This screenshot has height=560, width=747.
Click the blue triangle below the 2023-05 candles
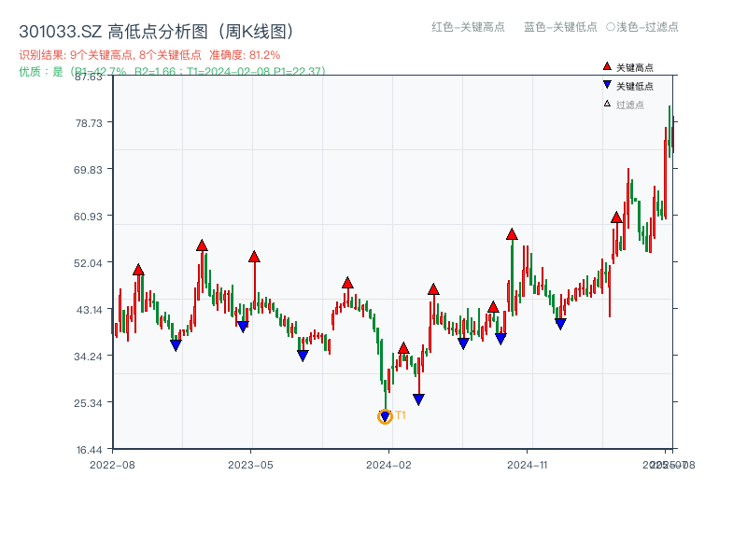coord(241,328)
